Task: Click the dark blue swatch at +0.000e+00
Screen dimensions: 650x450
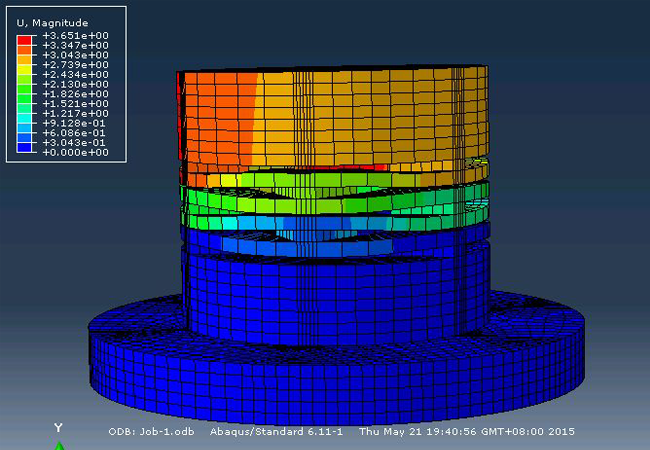Action: point(24,148)
